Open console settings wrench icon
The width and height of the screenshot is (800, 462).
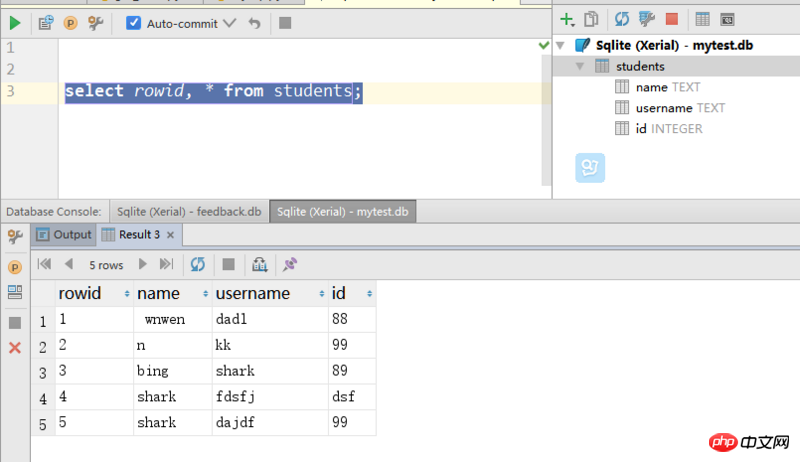(95, 22)
